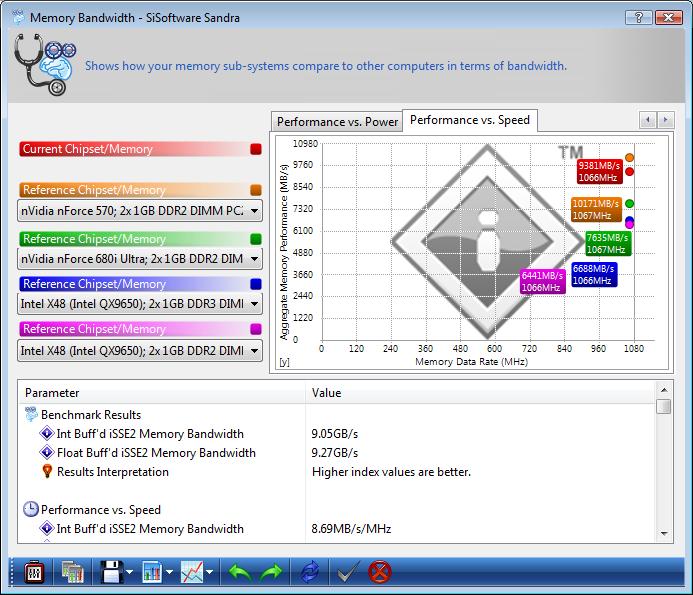Viewport: 693px width, 595px height.
Task: Click the copy results pages icon
Action: click(73, 573)
